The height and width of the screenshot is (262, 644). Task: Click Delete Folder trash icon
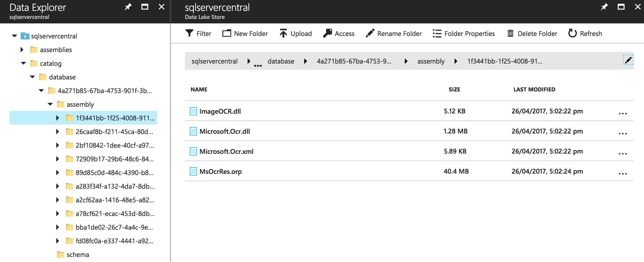pos(510,33)
